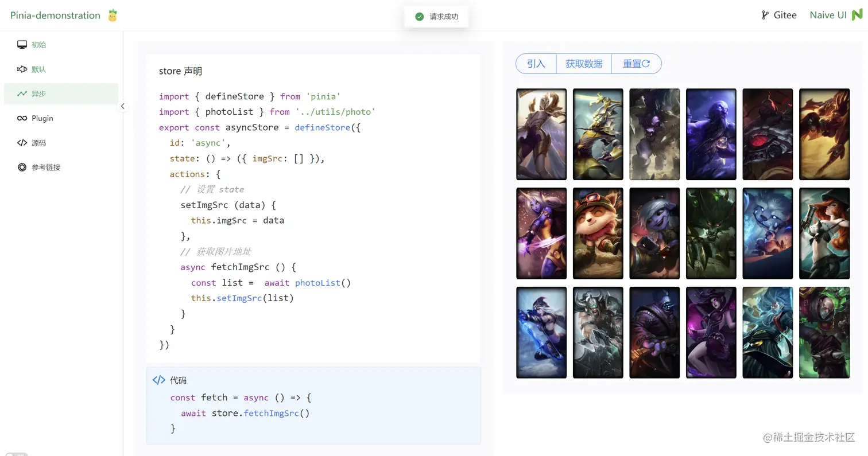Open the orange desert warrior thumbnail

click(x=824, y=134)
